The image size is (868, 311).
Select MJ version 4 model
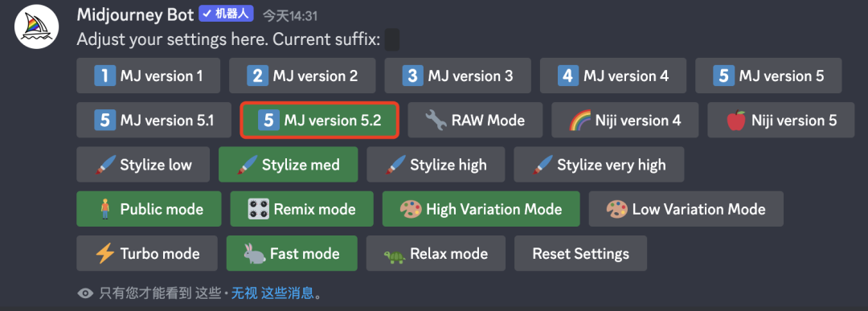coord(613,76)
